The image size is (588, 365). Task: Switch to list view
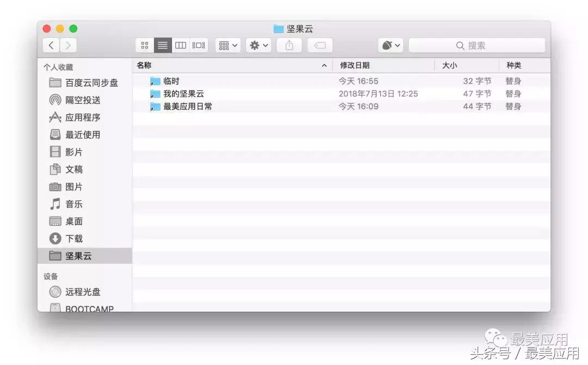pyautogui.click(x=163, y=45)
